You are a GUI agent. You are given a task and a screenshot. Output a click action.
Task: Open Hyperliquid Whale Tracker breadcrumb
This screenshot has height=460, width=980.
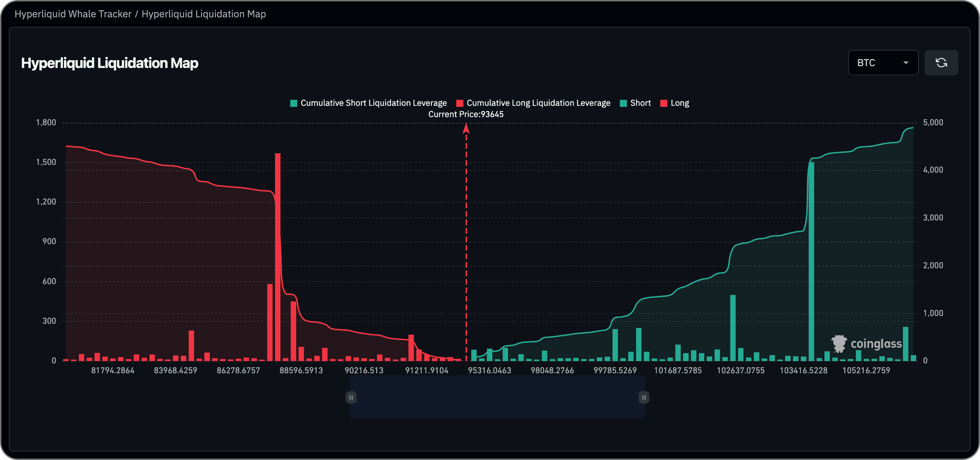click(x=73, y=14)
